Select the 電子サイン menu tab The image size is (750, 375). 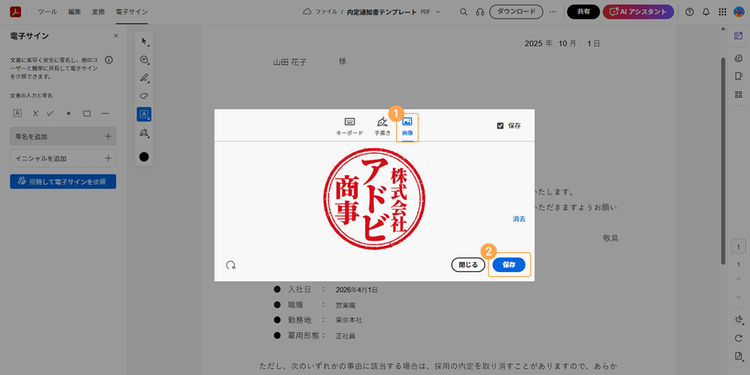click(x=132, y=12)
